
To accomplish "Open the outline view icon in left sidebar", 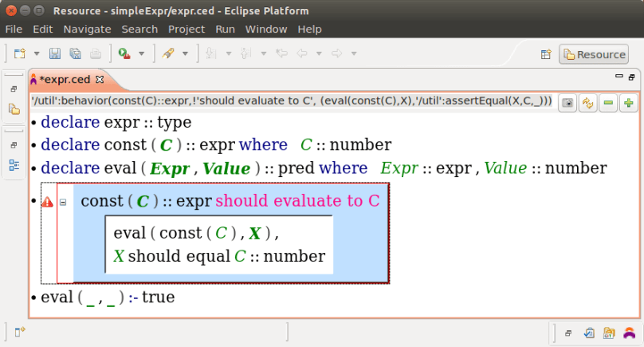I will 14,165.
